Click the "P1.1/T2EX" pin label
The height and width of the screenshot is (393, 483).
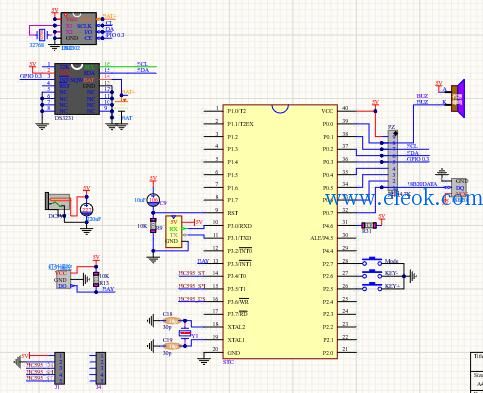tap(240, 124)
